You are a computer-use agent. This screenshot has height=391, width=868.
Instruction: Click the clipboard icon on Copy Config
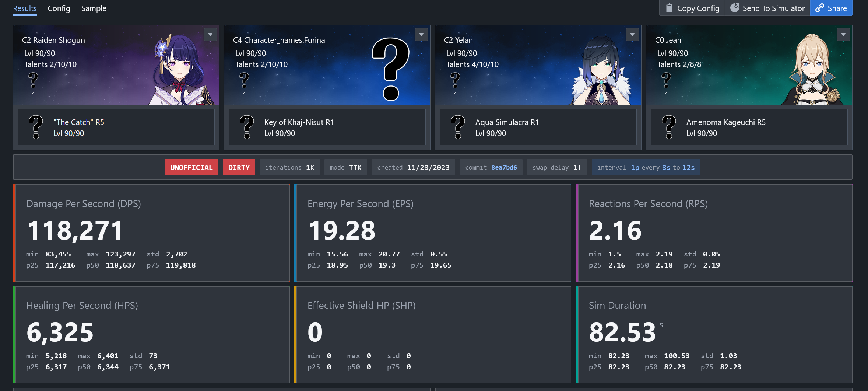point(670,8)
